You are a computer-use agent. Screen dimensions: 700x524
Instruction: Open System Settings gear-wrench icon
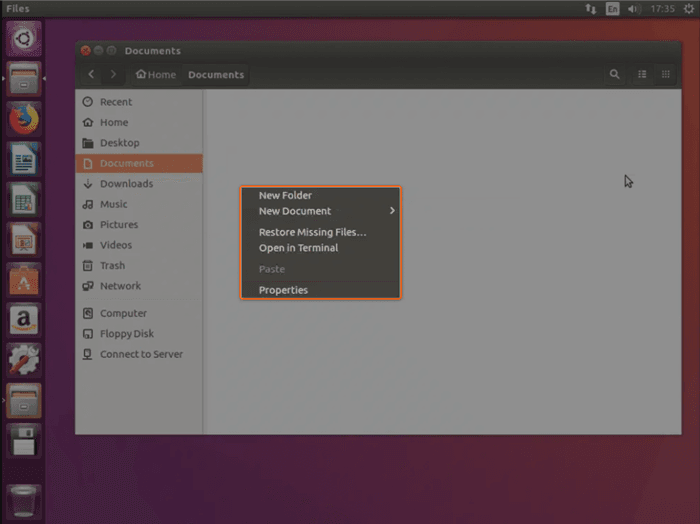click(x=24, y=360)
